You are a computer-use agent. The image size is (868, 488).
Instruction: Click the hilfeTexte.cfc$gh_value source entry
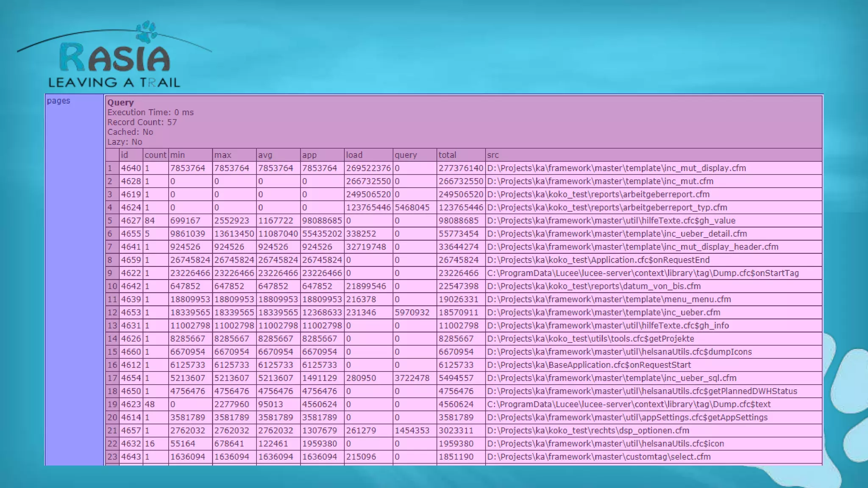coord(611,221)
